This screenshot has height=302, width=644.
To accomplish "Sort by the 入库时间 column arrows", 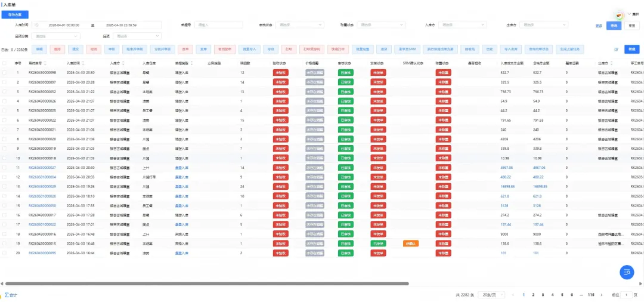I will [x=83, y=63].
